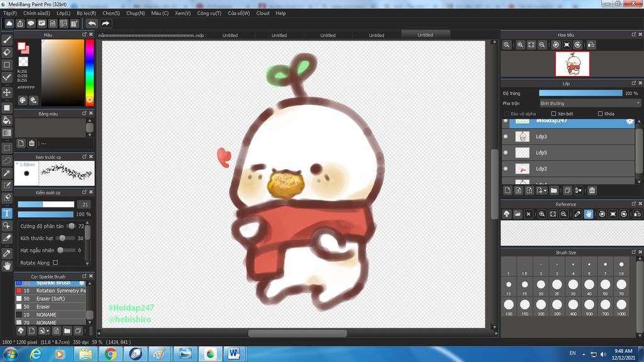Click the Undo arrow in toolbar
The height and width of the screenshot is (362, 644).
pyautogui.click(x=92, y=23)
